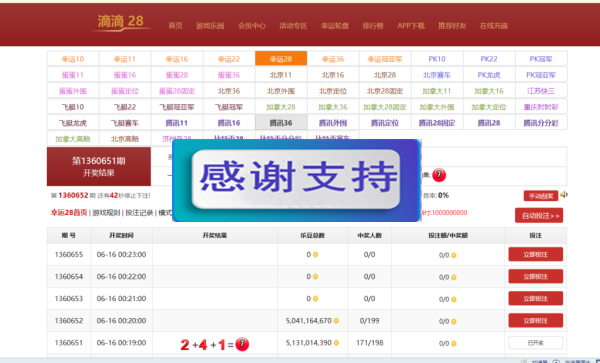Screen dimensions: 600x363
Task: Click the total 5,041,164,670 cell
Action: (312, 321)
